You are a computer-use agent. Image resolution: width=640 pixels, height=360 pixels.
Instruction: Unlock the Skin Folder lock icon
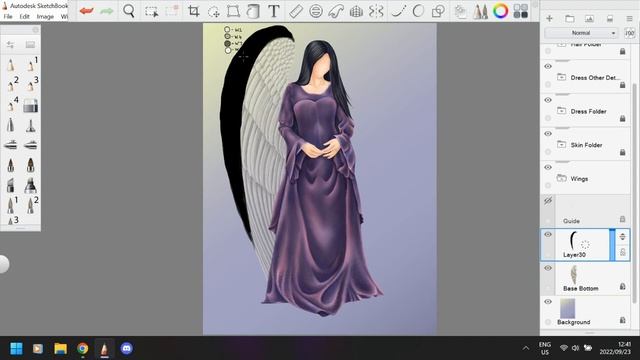[x=622, y=152]
